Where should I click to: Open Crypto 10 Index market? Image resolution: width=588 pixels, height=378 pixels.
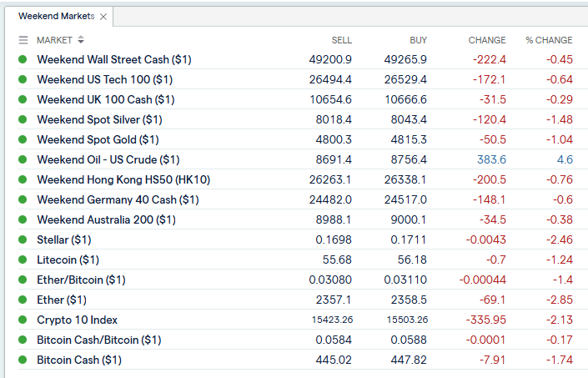[77, 320]
